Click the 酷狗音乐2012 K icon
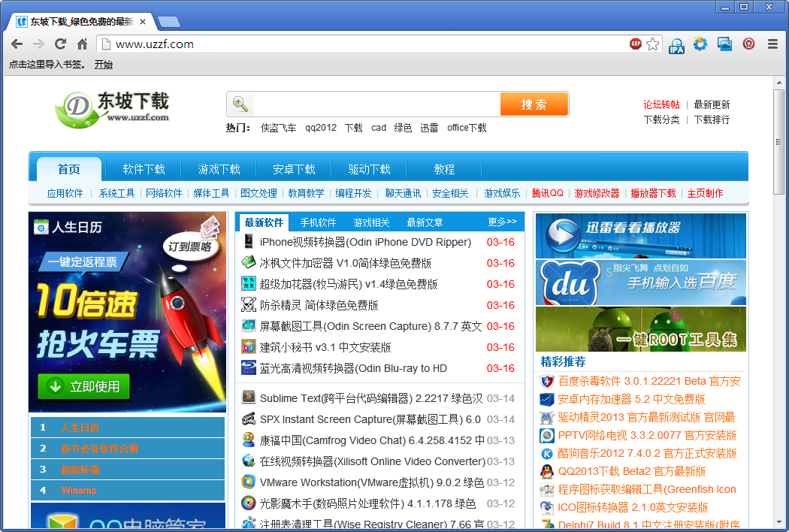789x532 pixels. click(x=547, y=454)
